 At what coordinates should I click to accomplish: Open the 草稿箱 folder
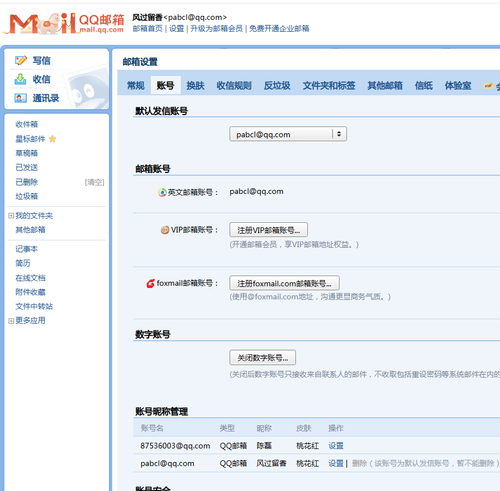coord(27,153)
